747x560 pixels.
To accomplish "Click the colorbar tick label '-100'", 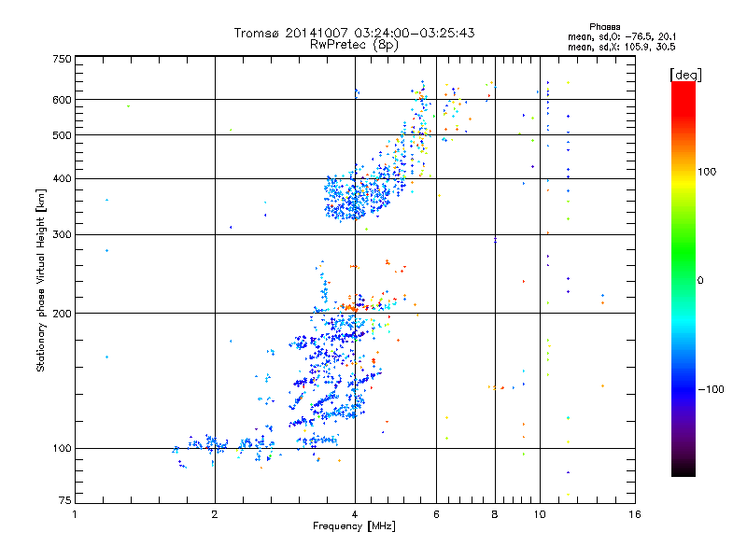I will (711, 389).
